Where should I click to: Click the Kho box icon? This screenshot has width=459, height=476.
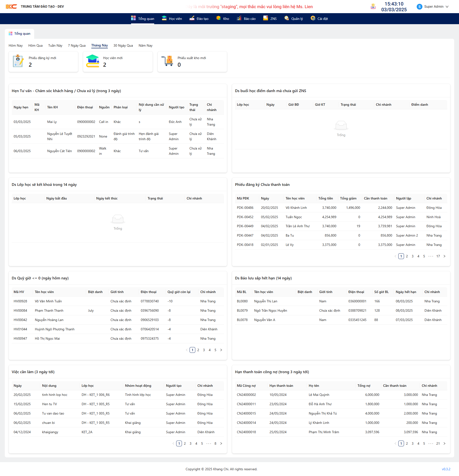pos(219,18)
